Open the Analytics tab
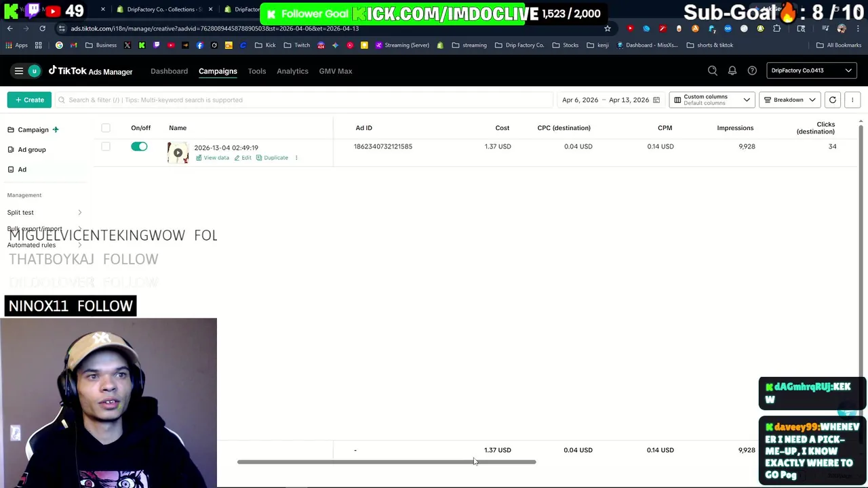The image size is (868, 488). pos(292,71)
